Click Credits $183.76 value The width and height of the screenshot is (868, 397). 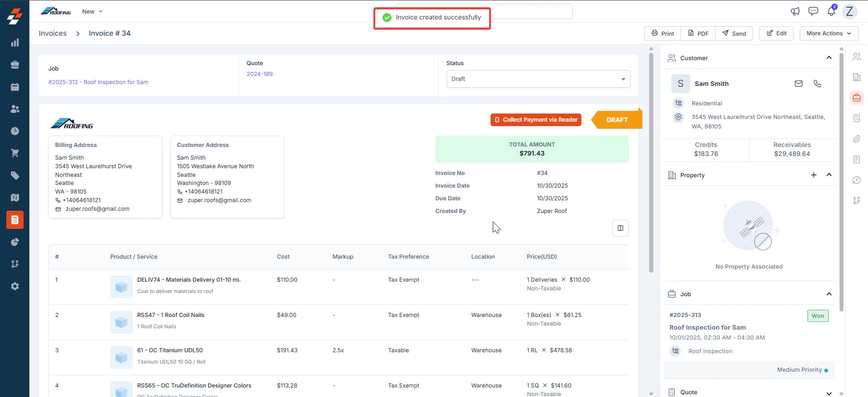click(x=706, y=154)
